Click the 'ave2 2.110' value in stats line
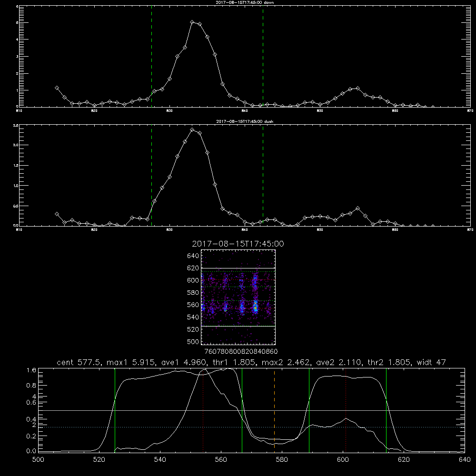The width and height of the screenshot is (476, 476). tap(338, 362)
